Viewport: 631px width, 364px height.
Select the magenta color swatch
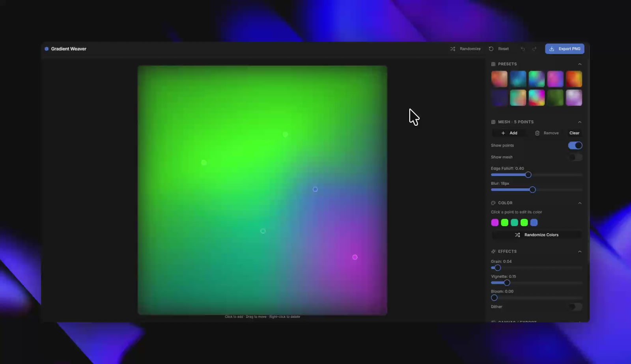coord(495,223)
